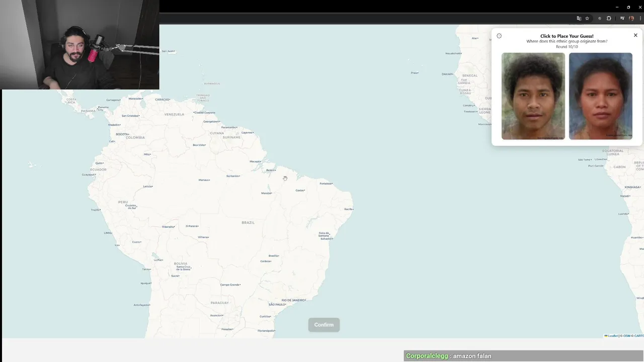Place guess on Trujillo
The height and width of the screenshot is (362, 644).
(x=96, y=210)
